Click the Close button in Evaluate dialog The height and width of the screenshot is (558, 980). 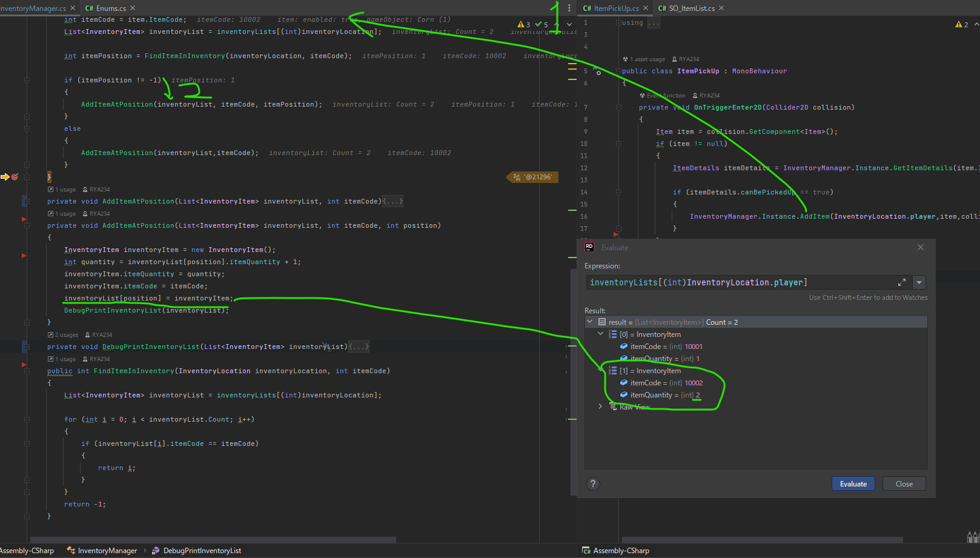point(904,483)
